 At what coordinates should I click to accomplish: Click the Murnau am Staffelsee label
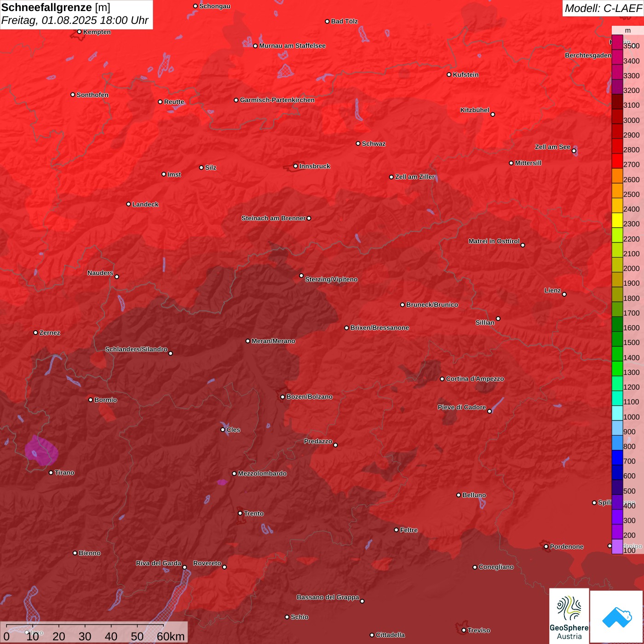point(292,46)
